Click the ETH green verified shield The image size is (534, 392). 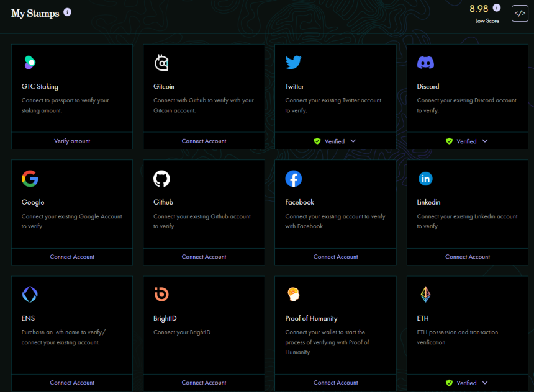pyautogui.click(x=449, y=383)
